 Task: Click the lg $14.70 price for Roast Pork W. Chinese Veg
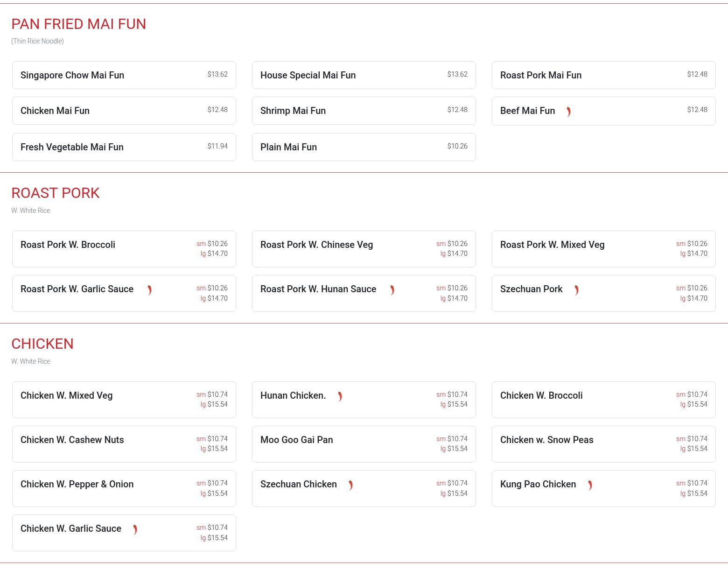pyautogui.click(x=454, y=253)
